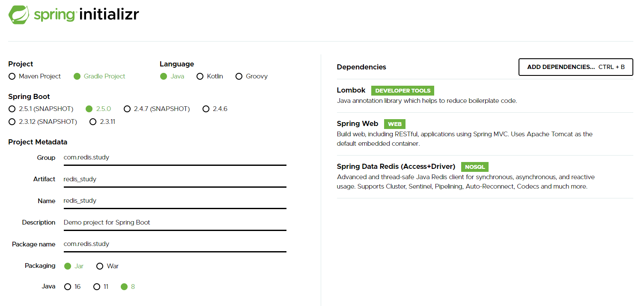This screenshot has width=644, height=306.
Task: Set Java version to 11
Action: tap(101, 287)
